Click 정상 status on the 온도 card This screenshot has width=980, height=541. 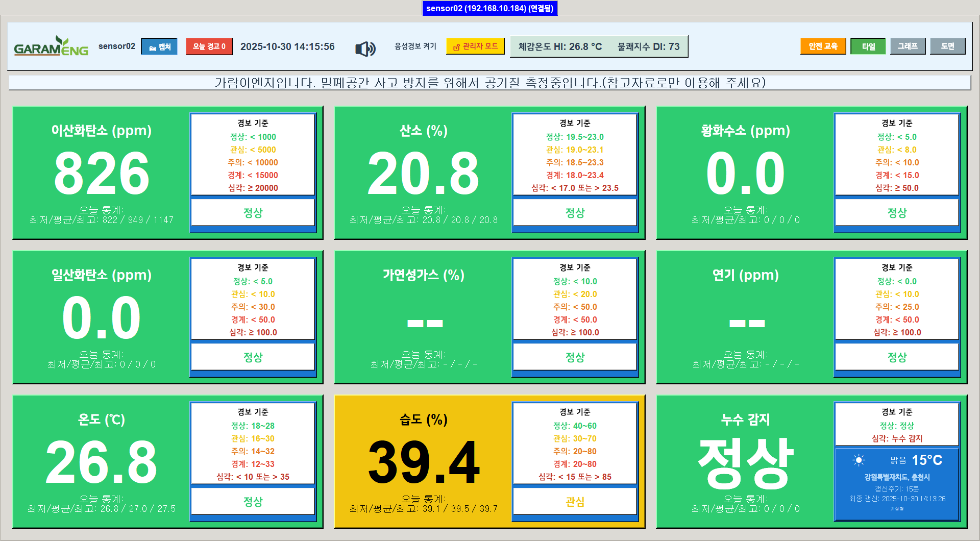(x=253, y=502)
